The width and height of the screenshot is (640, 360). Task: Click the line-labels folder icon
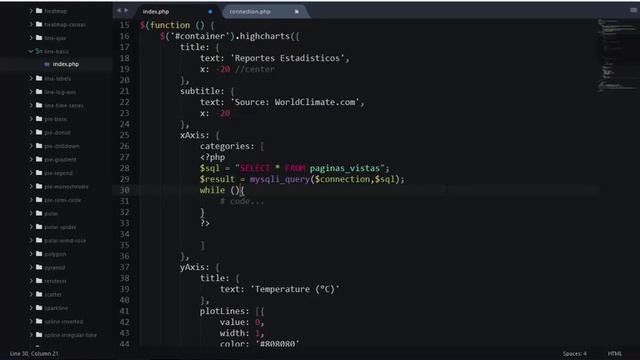[39, 78]
